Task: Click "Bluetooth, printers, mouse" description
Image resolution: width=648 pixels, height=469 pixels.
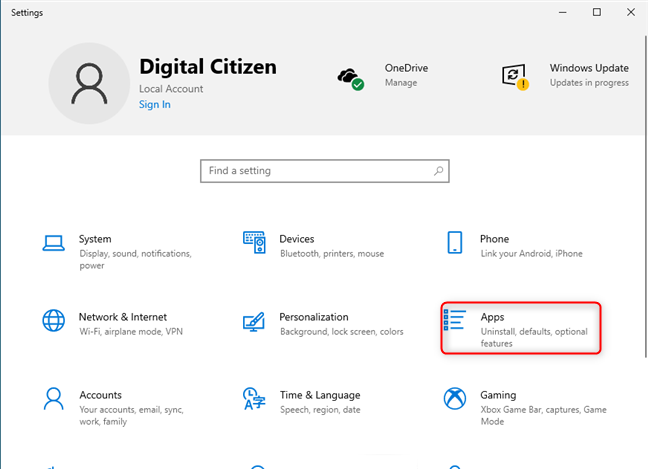Action: point(332,253)
